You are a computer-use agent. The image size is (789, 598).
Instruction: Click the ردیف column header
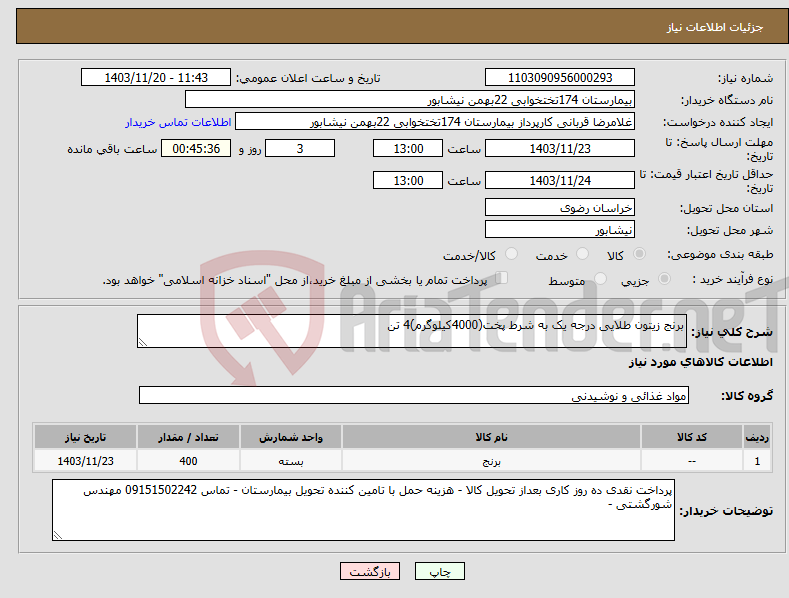[x=757, y=437]
